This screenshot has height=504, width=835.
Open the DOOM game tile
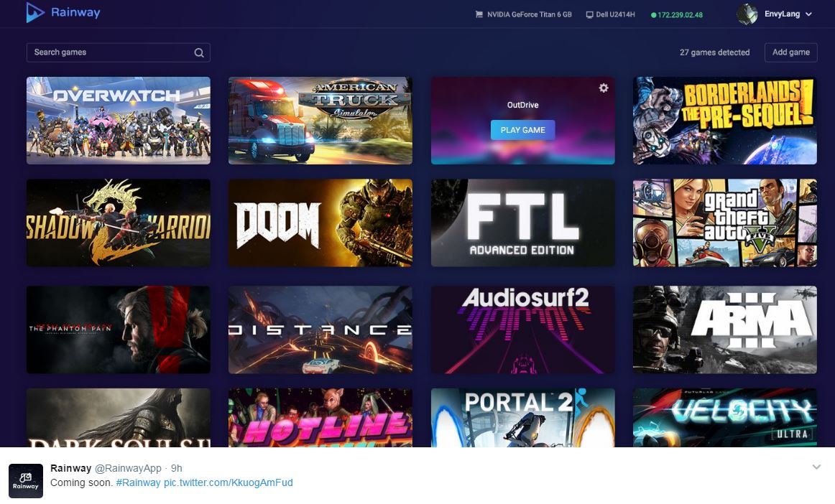tap(320, 223)
